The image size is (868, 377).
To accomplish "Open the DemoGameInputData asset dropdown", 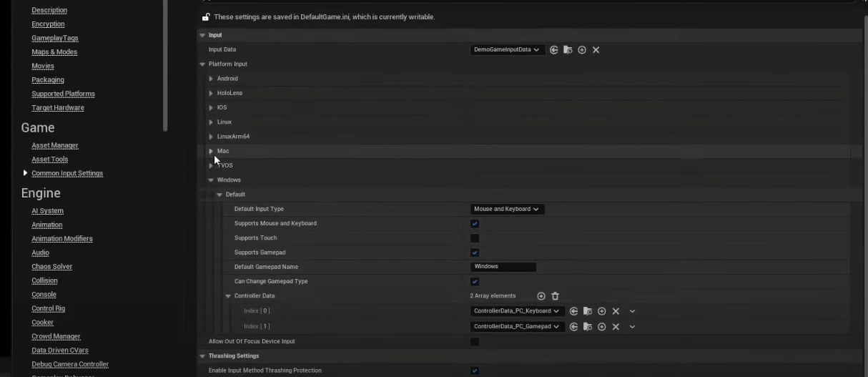I will click(x=508, y=50).
